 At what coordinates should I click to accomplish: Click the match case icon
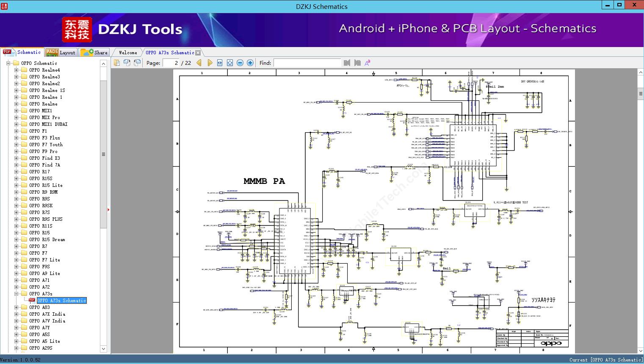[368, 63]
